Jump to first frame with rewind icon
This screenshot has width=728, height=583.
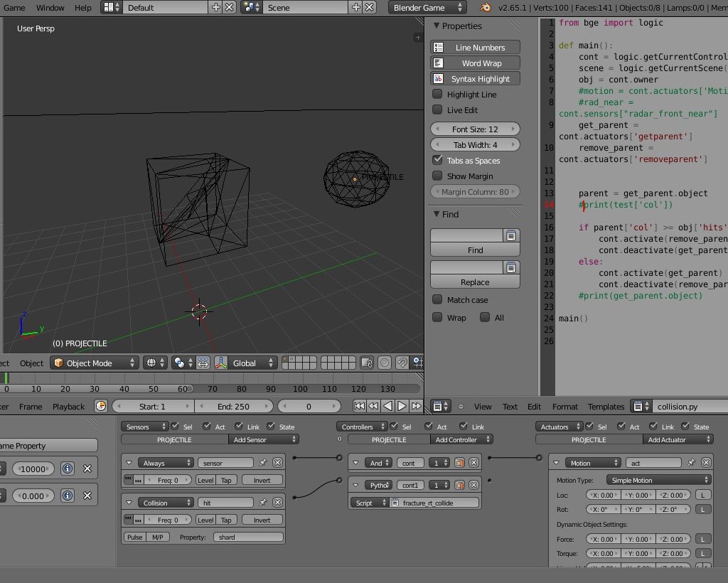[360, 407]
